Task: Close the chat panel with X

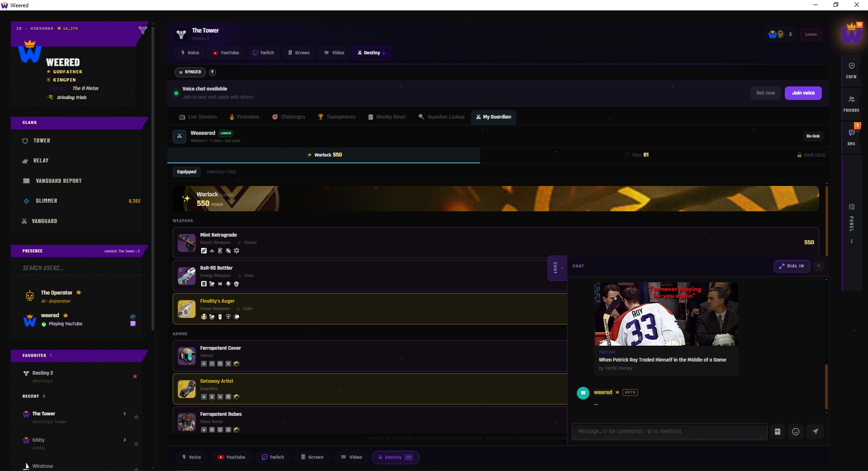Action: 819,266
